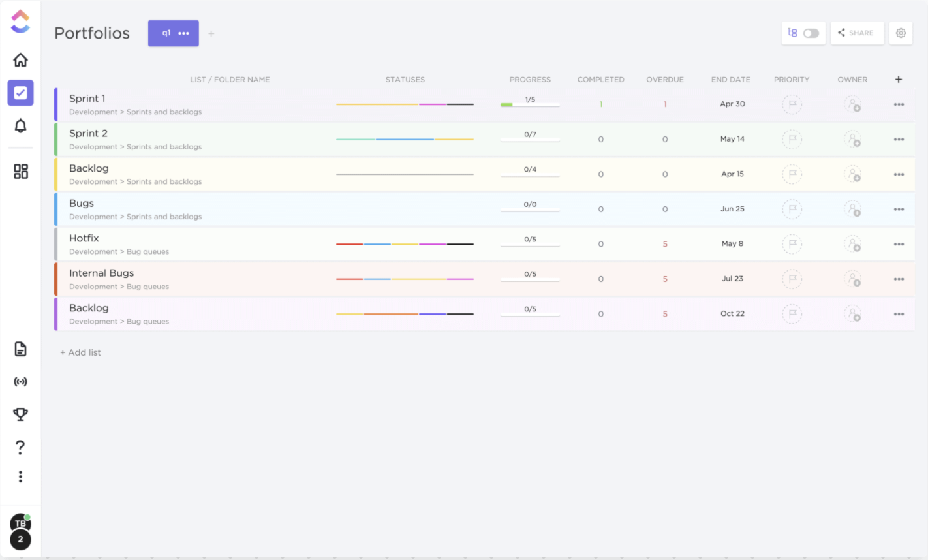Expand the sidebar vertical more menu
Viewport: 928px width, 560px height.
[20, 476]
